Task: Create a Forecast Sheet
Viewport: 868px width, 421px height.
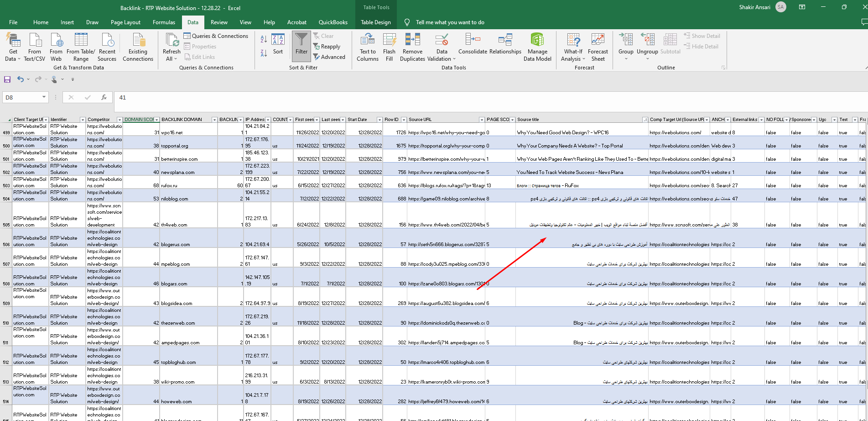Action: 598,47
